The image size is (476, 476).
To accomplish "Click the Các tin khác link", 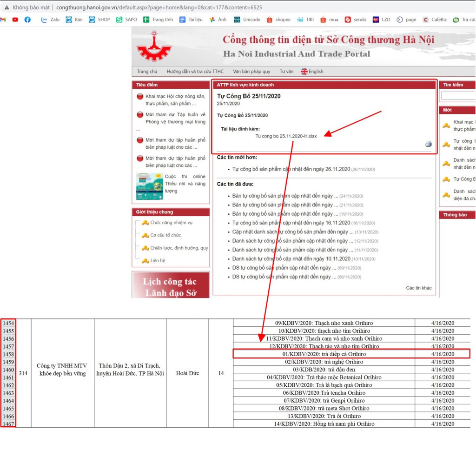I will 418,288.
